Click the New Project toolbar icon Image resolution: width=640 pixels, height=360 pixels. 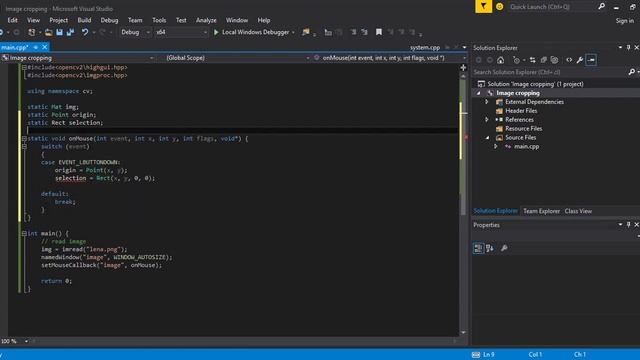pos(31,32)
